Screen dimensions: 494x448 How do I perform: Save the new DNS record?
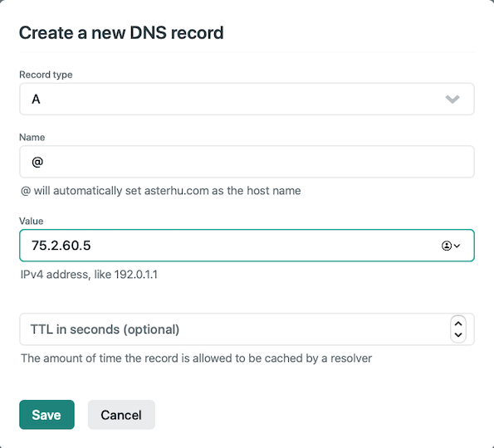point(46,415)
